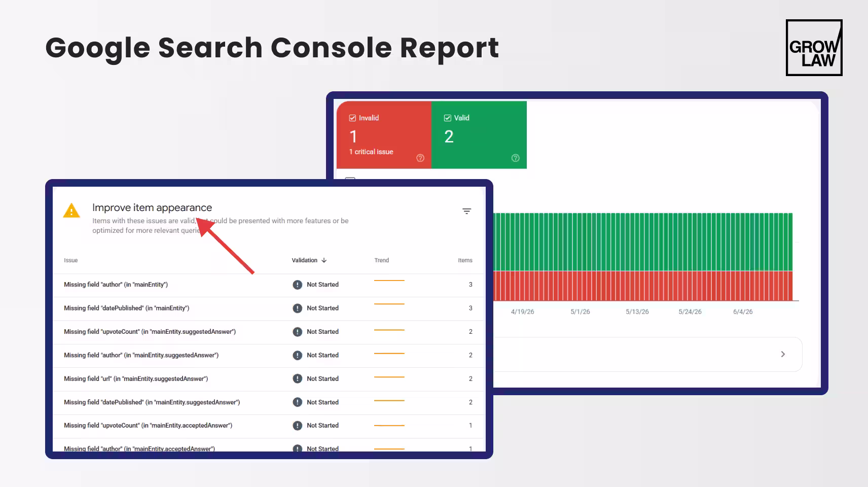868x487 pixels.
Task: Click the 5/1/26 date label on chart
Action: tap(580, 311)
